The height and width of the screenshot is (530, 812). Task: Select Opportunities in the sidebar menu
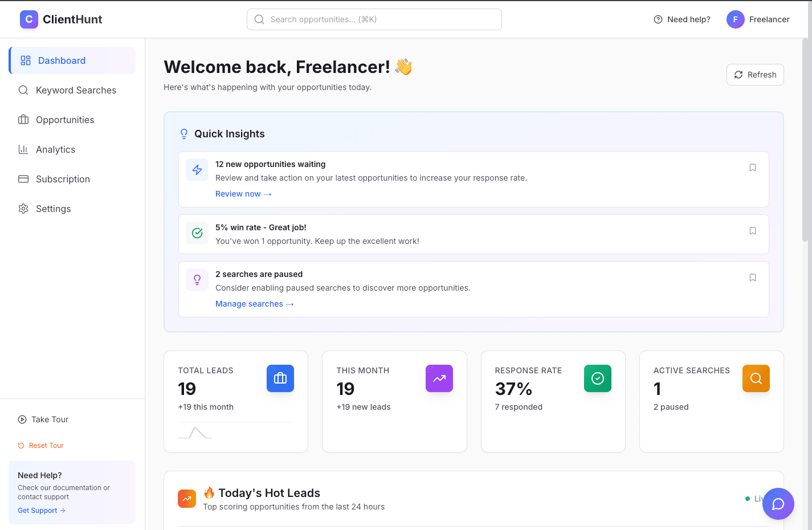pyautogui.click(x=65, y=120)
